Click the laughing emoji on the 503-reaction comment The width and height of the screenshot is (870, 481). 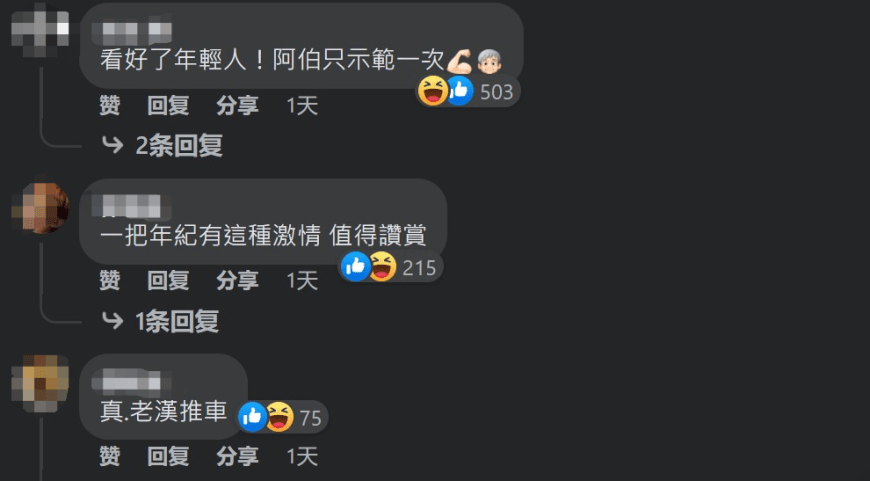tap(433, 91)
